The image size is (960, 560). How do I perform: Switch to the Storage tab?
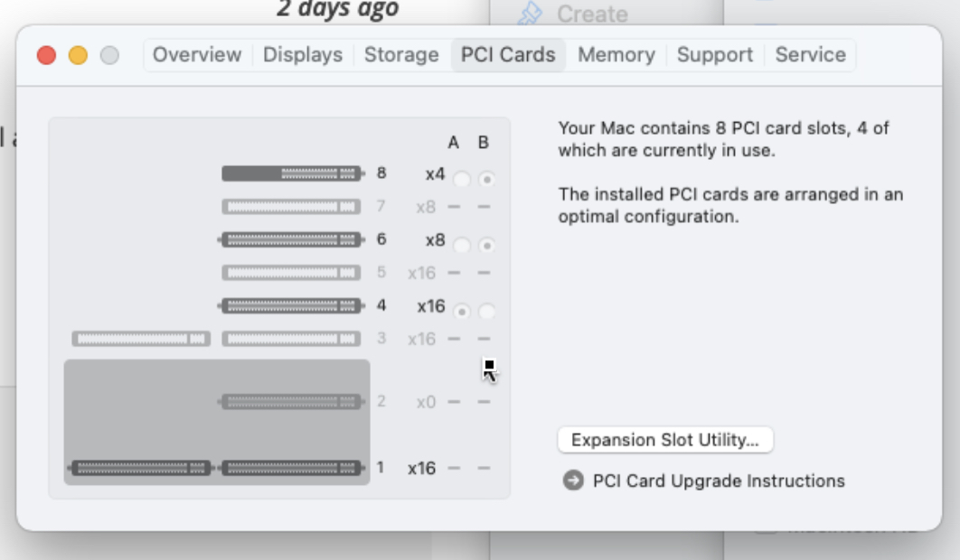pyautogui.click(x=401, y=54)
